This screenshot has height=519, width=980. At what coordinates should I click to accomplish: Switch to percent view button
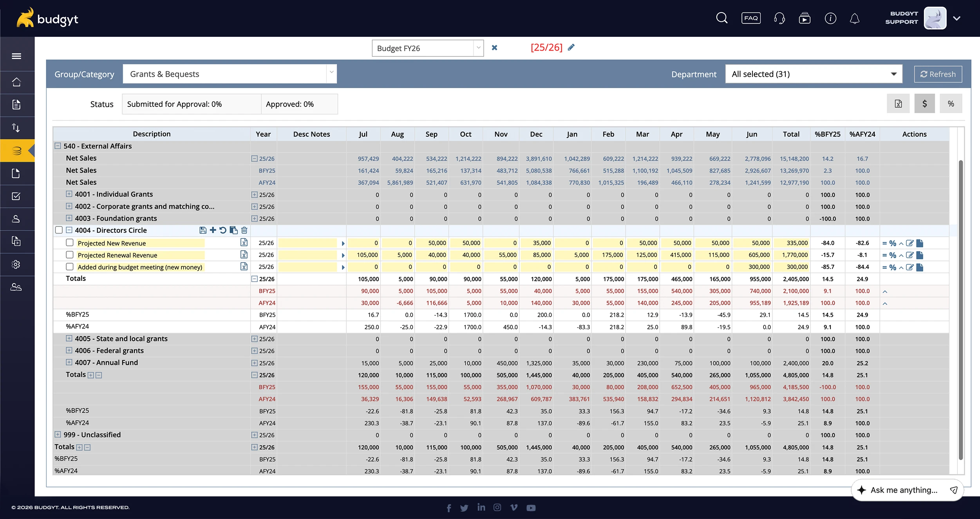pos(951,104)
